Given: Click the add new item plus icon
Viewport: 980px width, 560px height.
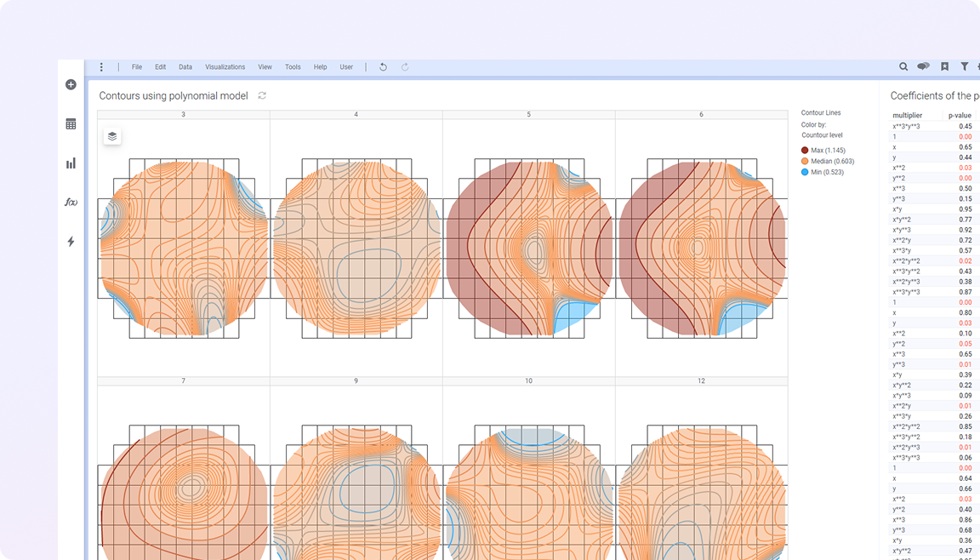Looking at the screenshot, I should pyautogui.click(x=71, y=84).
